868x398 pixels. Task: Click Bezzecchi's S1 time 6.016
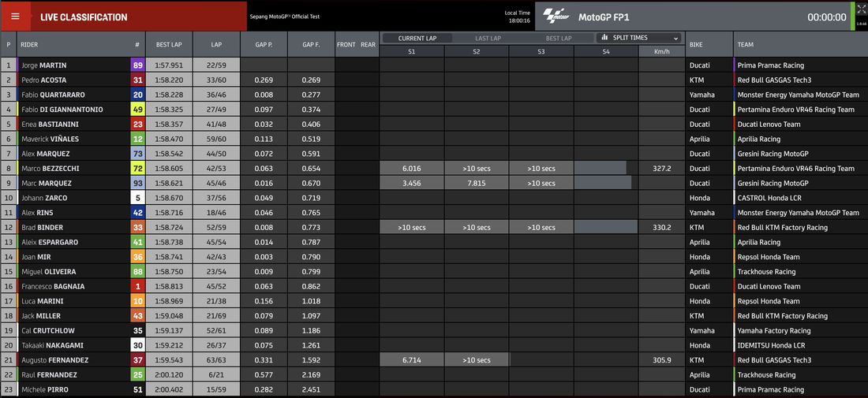click(x=412, y=168)
